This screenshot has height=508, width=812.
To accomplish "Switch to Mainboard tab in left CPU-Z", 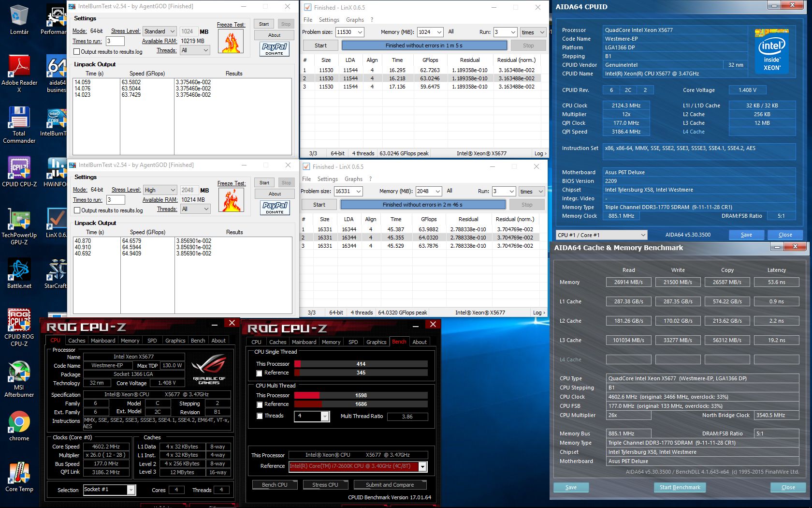I will point(103,341).
